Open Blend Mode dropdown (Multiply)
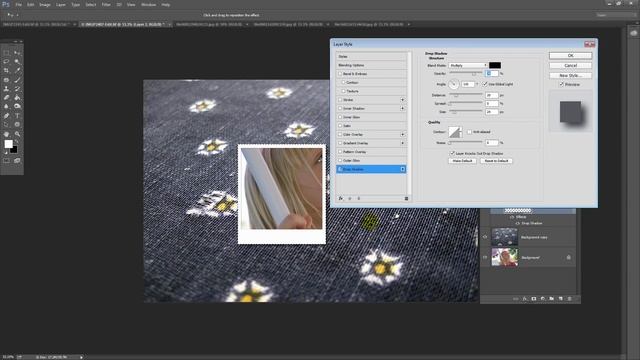Image resolution: width=640 pixels, height=360 pixels. 468,65
